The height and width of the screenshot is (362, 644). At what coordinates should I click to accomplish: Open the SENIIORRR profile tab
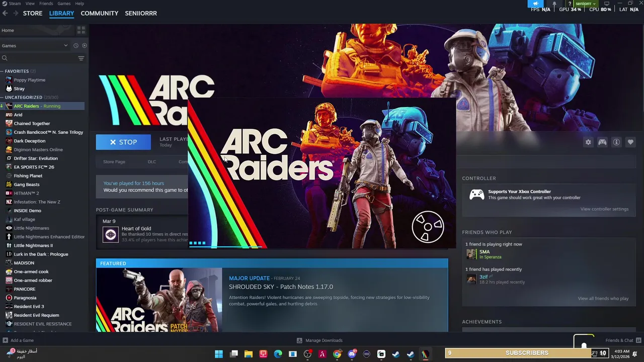point(141,13)
